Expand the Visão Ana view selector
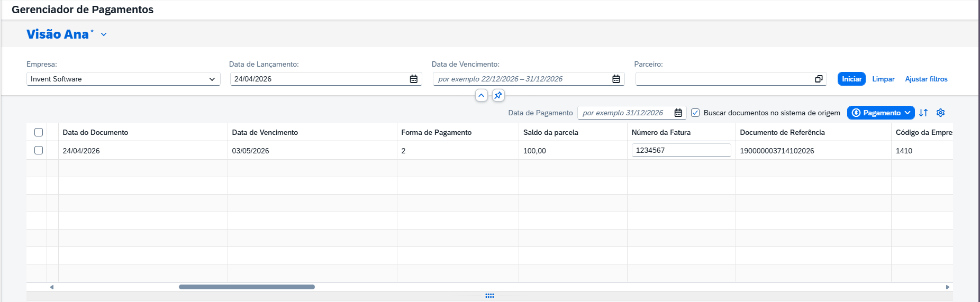Viewport: 980px width, 302px height. tap(104, 34)
